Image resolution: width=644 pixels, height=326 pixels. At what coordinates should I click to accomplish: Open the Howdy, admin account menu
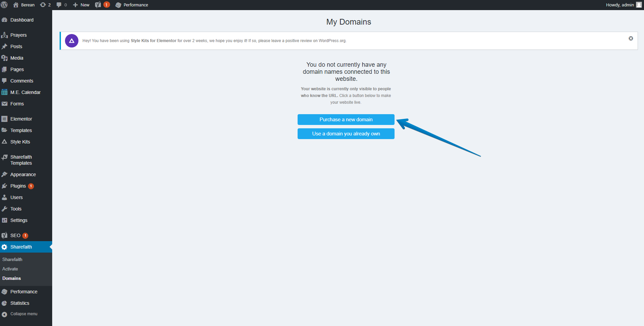pyautogui.click(x=623, y=5)
